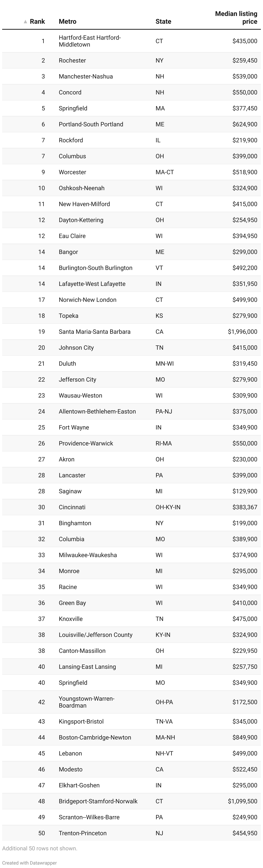Click Santa Maria-Santa Barbara price $1,996,000
263x868 pixels.
coord(242,332)
